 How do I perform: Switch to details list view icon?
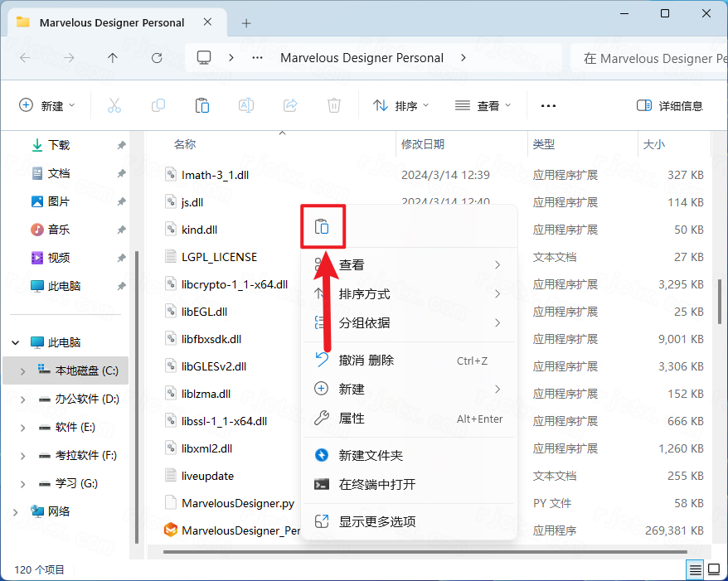694,569
